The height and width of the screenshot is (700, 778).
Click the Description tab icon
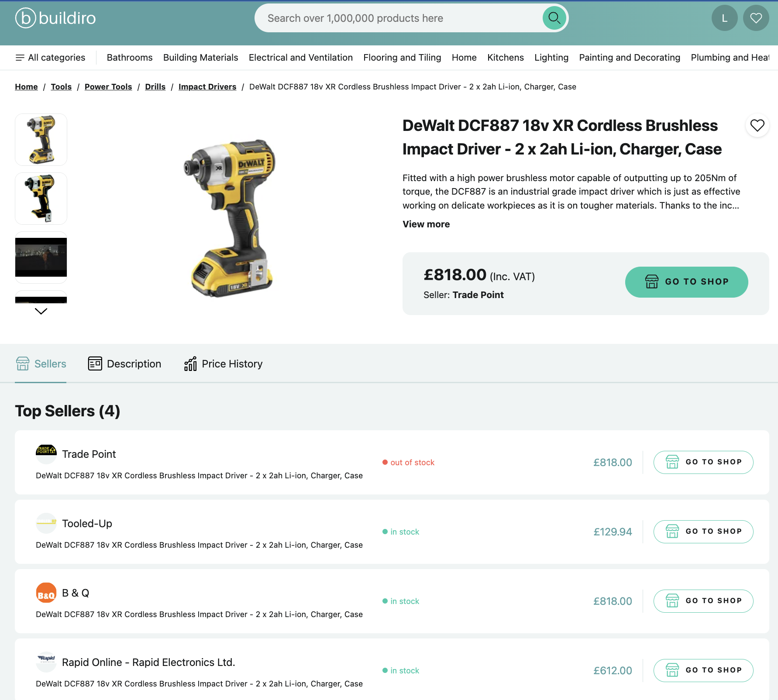(x=95, y=364)
